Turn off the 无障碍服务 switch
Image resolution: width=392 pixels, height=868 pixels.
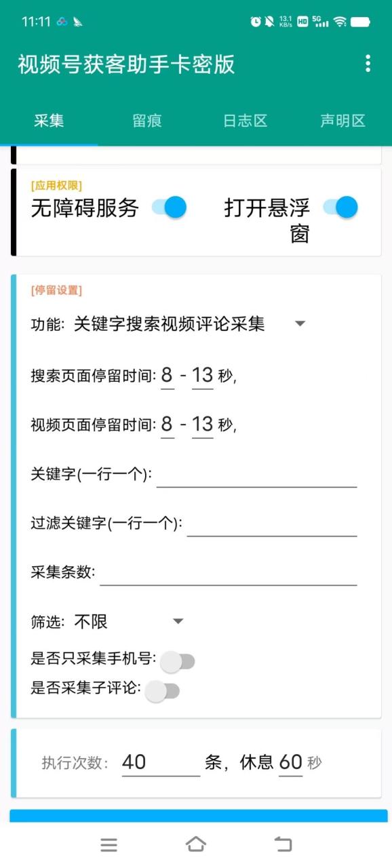[x=169, y=207]
